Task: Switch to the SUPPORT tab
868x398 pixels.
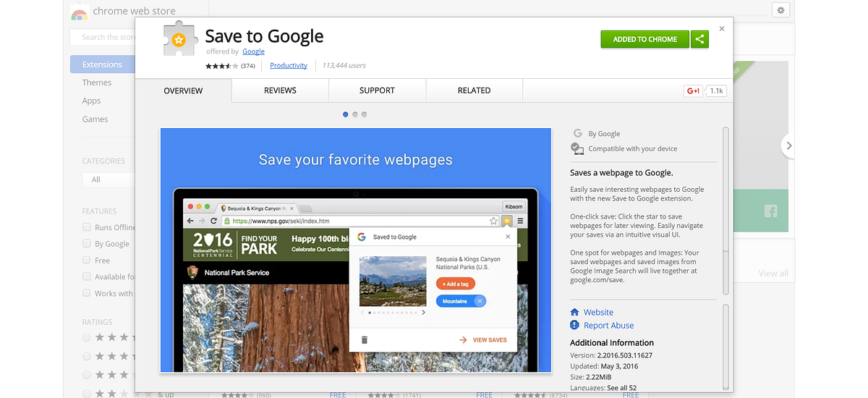Action: (x=377, y=90)
